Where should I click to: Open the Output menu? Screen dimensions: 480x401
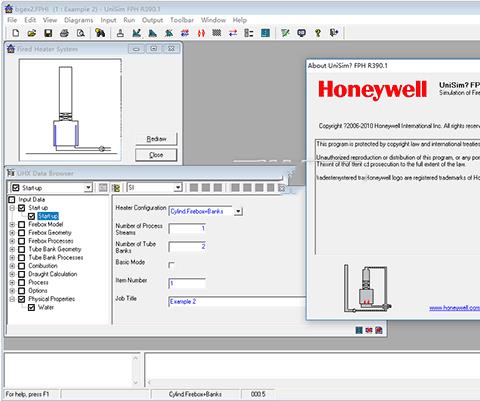[x=152, y=20]
